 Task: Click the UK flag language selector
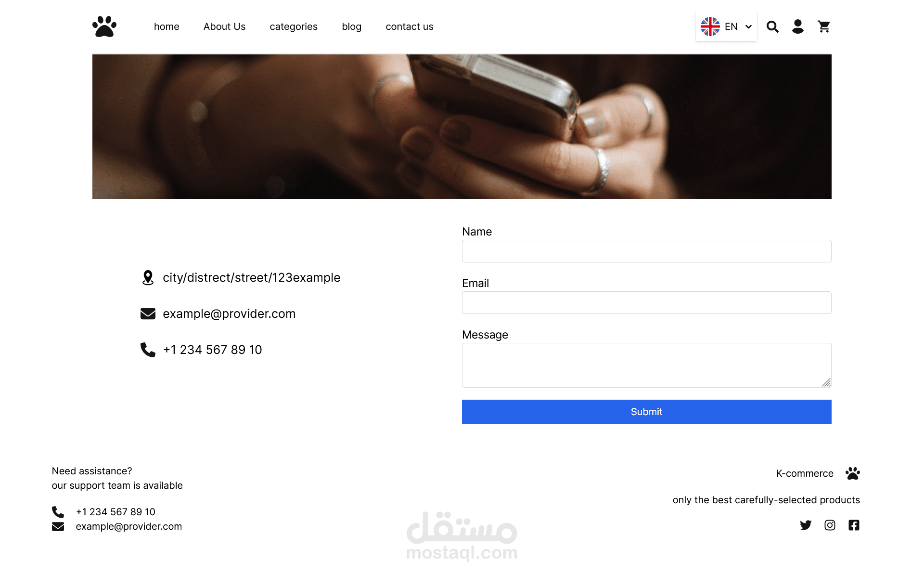tap(710, 26)
